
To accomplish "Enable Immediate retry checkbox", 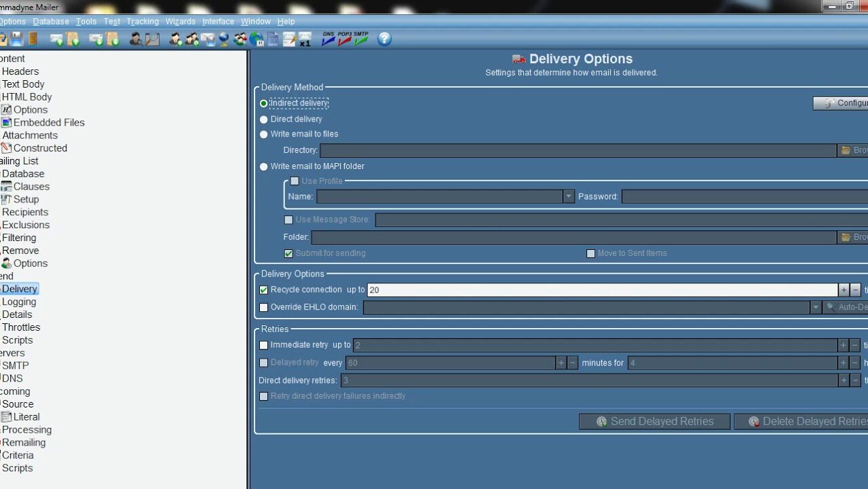I will [264, 345].
